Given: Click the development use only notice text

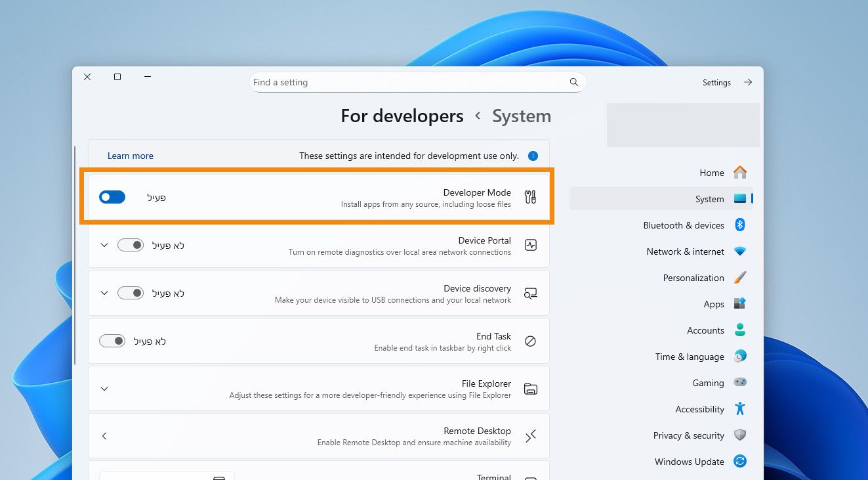Looking at the screenshot, I should pos(409,156).
